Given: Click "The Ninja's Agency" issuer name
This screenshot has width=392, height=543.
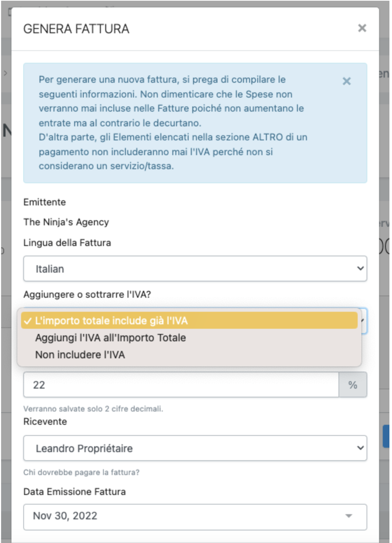Looking at the screenshot, I should [x=66, y=222].
